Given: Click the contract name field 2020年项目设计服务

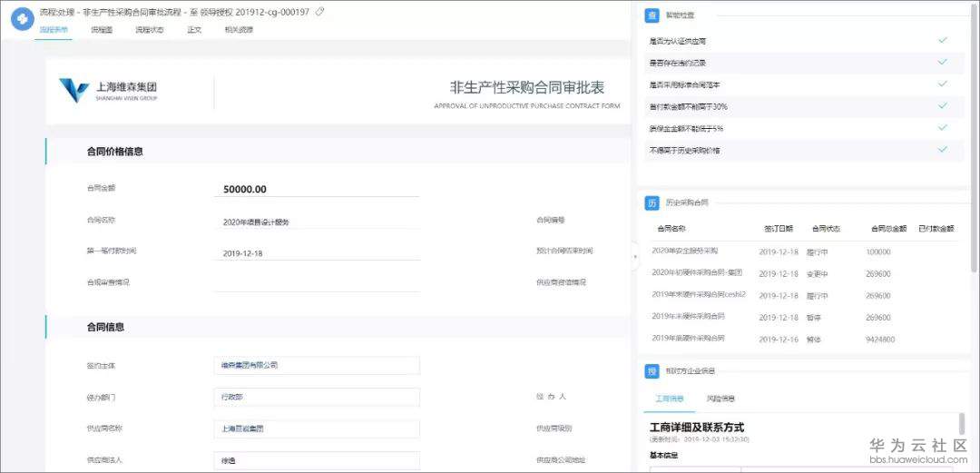Looking at the screenshot, I should pos(317,222).
